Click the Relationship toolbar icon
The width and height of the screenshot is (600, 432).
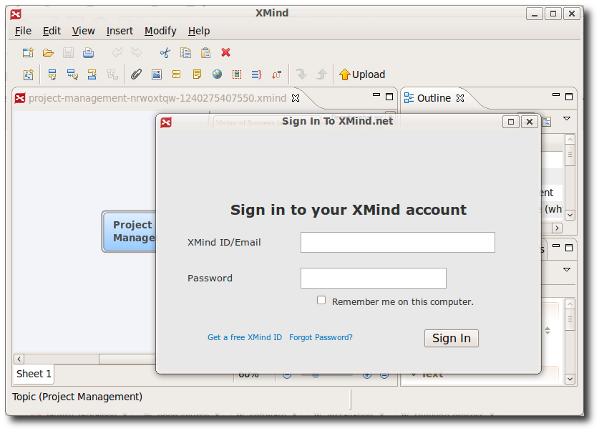(277, 74)
